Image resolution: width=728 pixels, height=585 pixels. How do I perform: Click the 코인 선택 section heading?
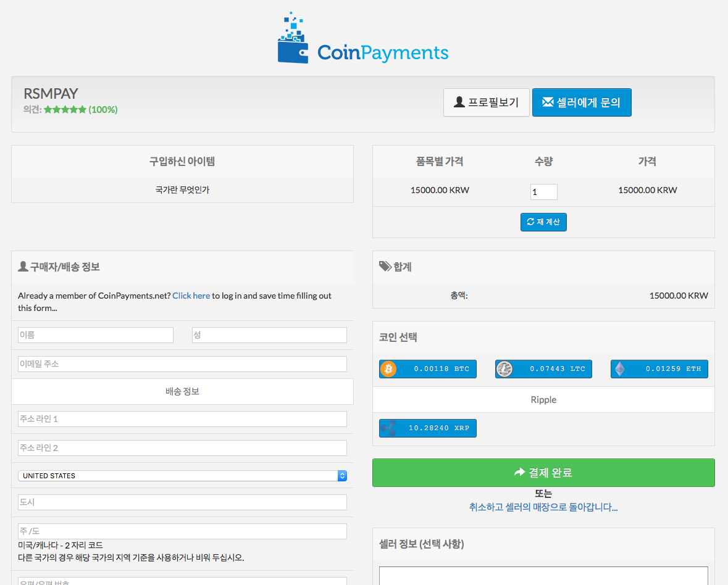pos(398,338)
